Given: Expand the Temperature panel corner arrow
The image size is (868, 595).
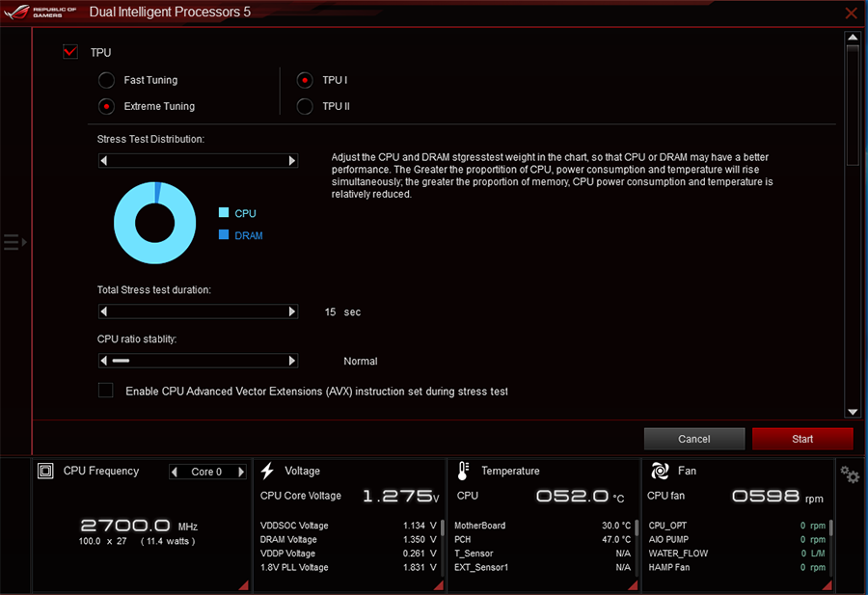Looking at the screenshot, I should (633, 585).
